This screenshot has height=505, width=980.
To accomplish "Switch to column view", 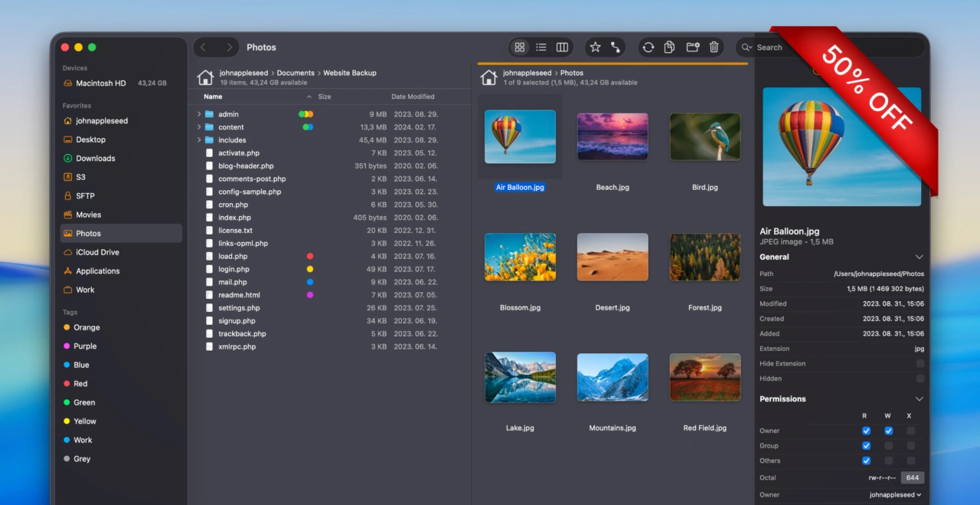I will (562, 48).
